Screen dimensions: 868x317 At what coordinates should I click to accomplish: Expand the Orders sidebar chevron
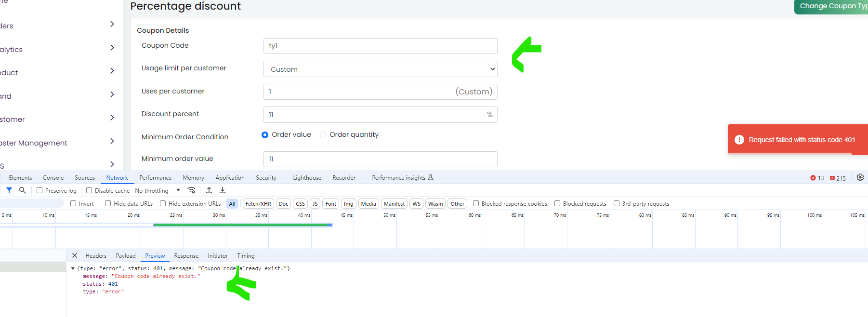[112, 24]
